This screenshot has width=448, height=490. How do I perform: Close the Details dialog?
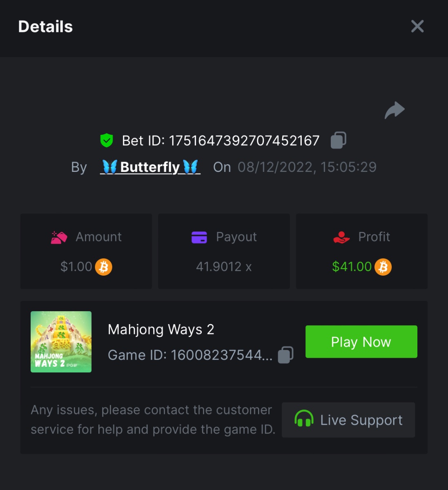417,27
